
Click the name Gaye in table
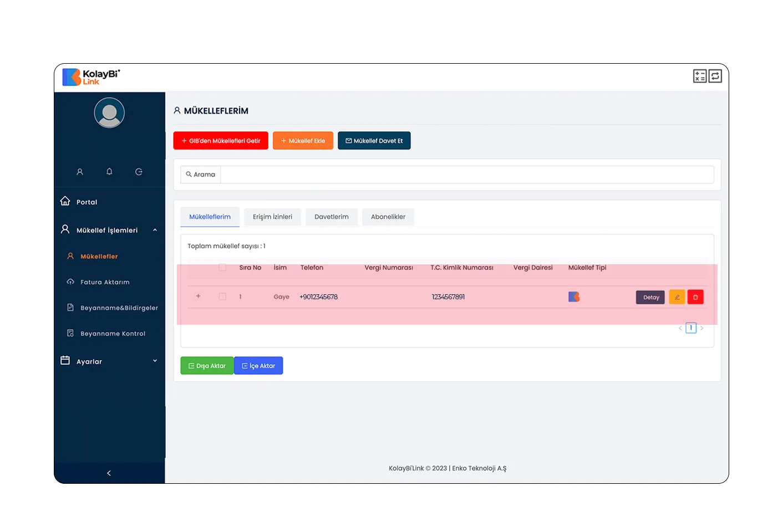[281, 297]
